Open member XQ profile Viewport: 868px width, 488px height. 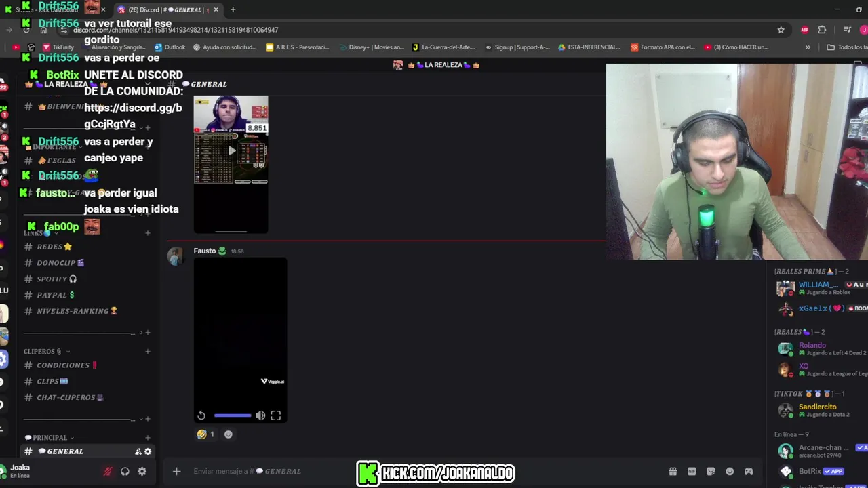pos(821,369)
